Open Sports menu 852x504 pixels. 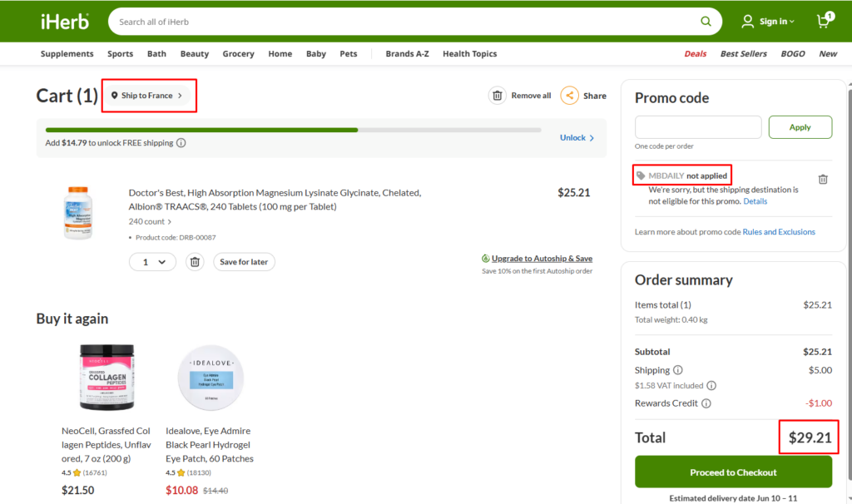120,54
